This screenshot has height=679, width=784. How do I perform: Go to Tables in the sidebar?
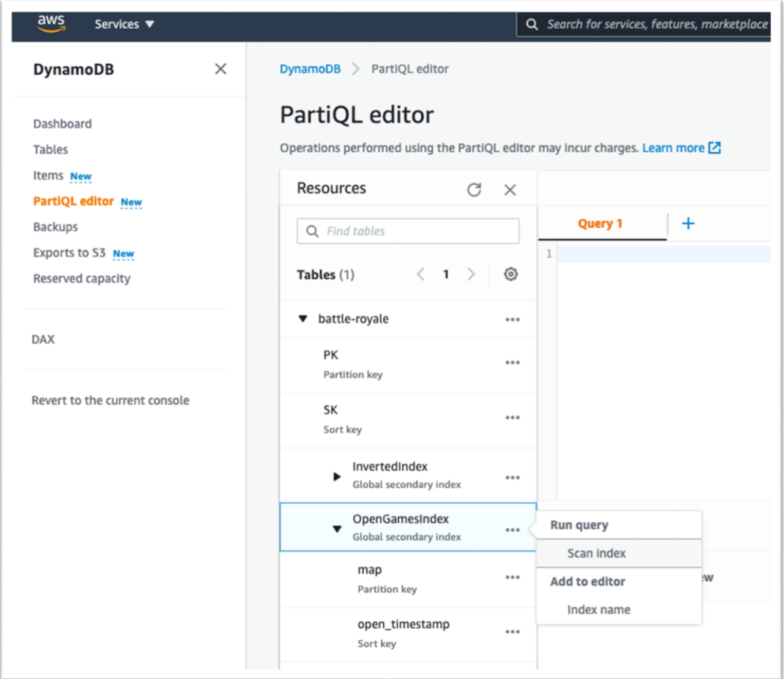coord(50,150)
